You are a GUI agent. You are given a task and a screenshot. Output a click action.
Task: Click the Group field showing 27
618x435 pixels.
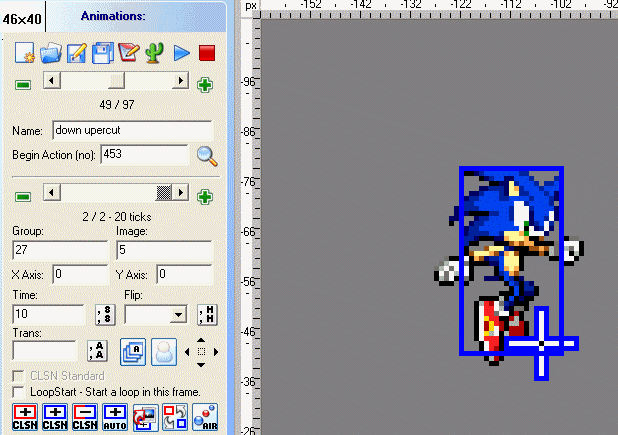pos(60,250)
